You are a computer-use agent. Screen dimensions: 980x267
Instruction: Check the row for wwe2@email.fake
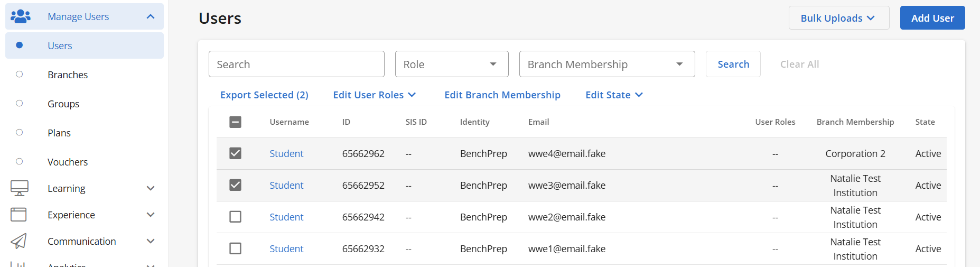pyautogui.click(x=236, y=217)
